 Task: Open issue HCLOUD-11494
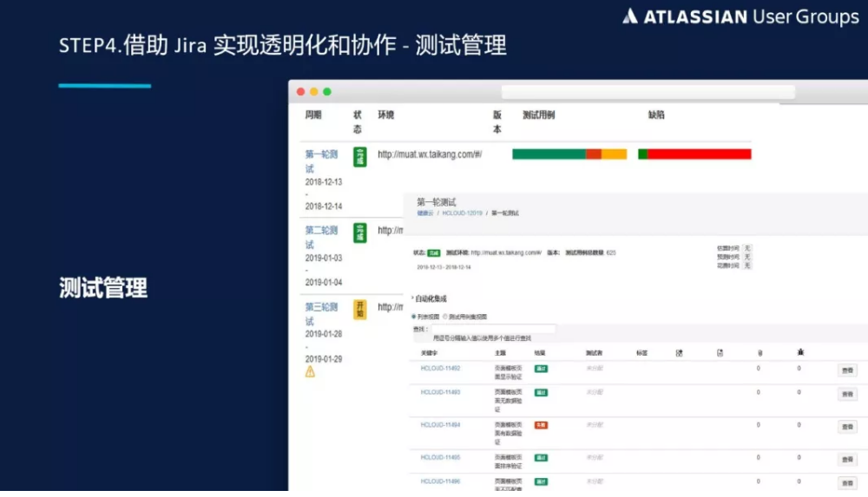(x=440, y=424)
